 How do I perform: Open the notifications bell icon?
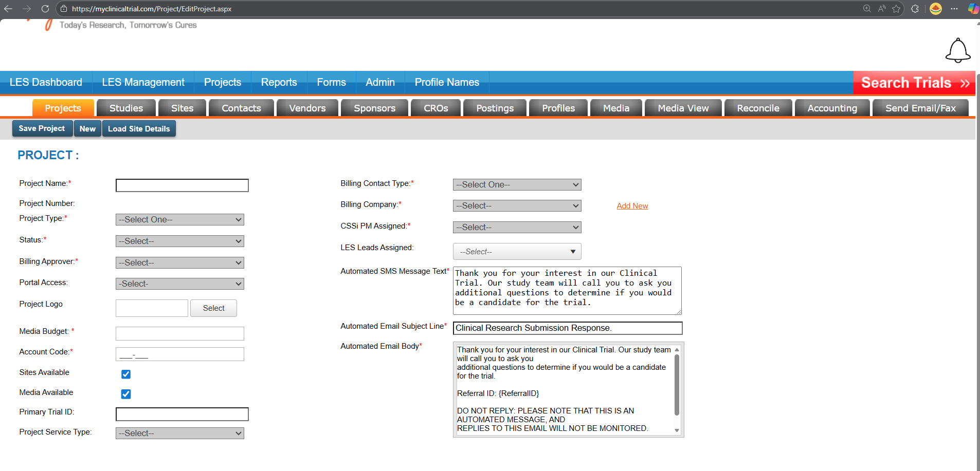(x=958, y=50)
